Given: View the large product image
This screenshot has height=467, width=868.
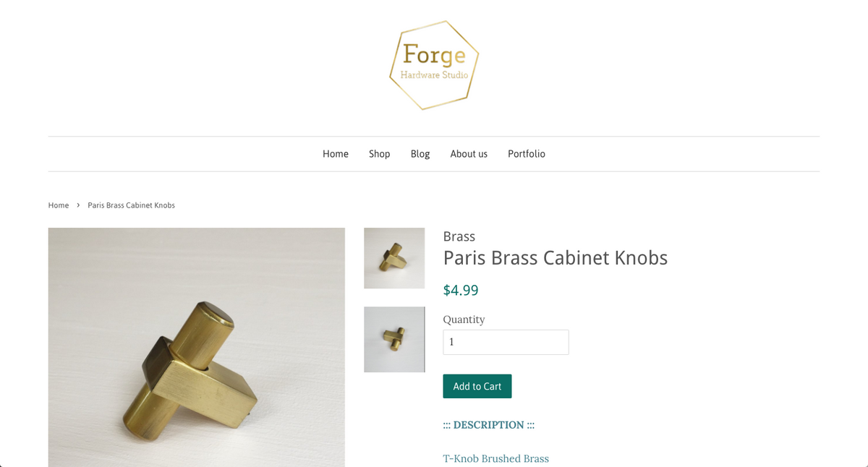Looking at the screenshot, I should coord(196,347).
